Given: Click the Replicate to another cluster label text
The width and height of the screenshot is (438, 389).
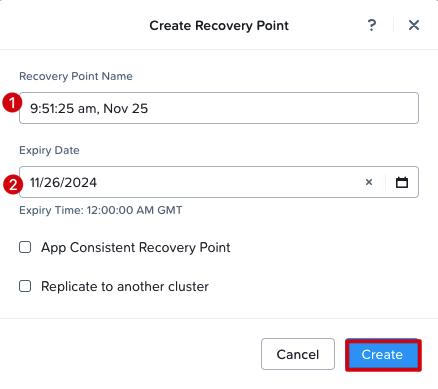Looking at the screenshot, I should pos(125,286).
